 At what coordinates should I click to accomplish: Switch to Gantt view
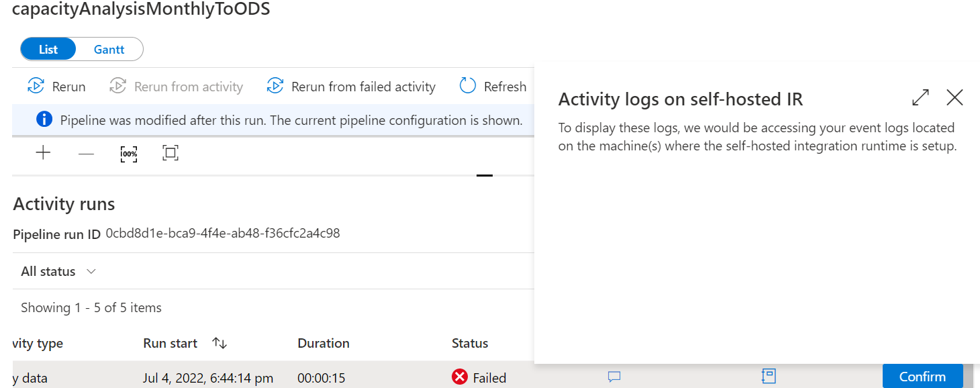coord(108,48)
